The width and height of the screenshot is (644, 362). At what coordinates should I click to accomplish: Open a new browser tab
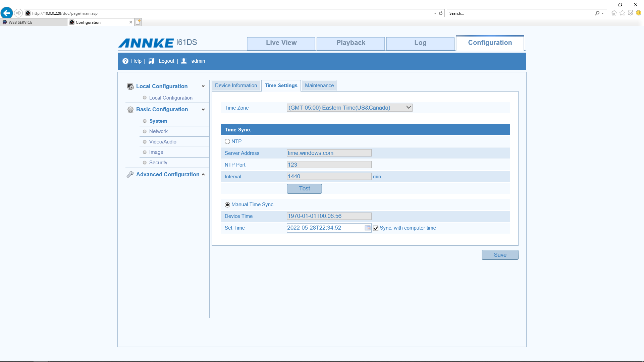pyautogui.click(x=138, y=22)
